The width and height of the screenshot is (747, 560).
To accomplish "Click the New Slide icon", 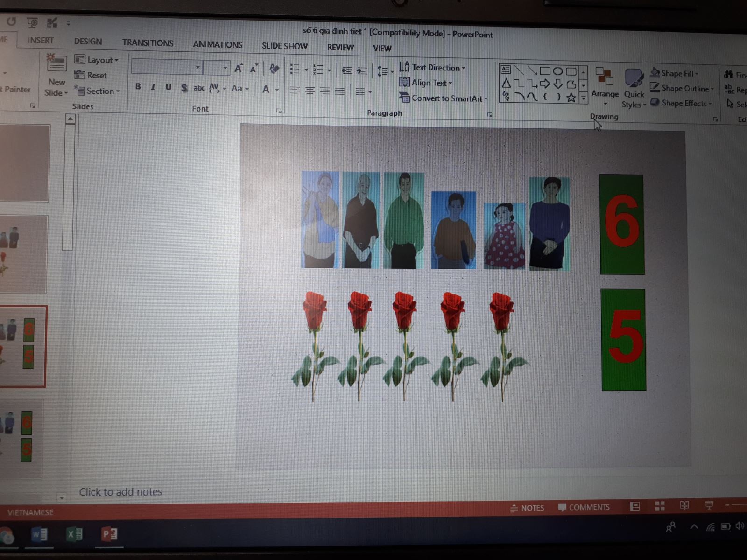I will [x=56, y=63].
